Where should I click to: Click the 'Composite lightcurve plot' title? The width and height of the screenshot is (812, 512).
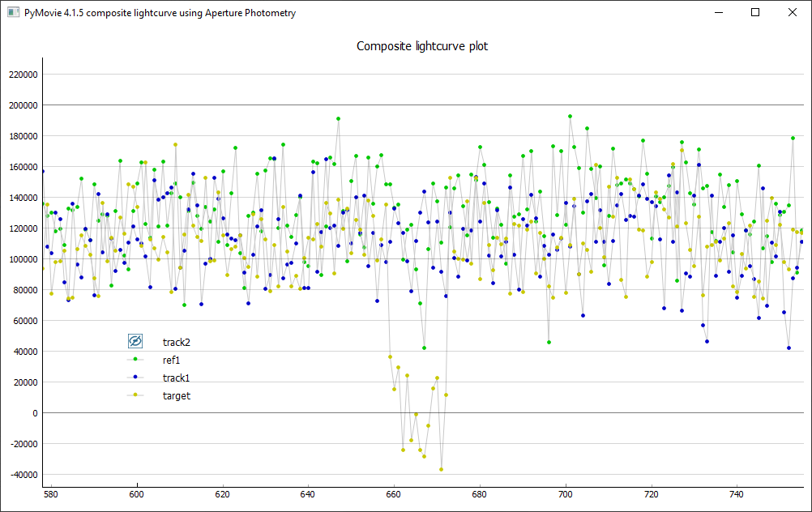pyautogui.click(x=422, y=46)
